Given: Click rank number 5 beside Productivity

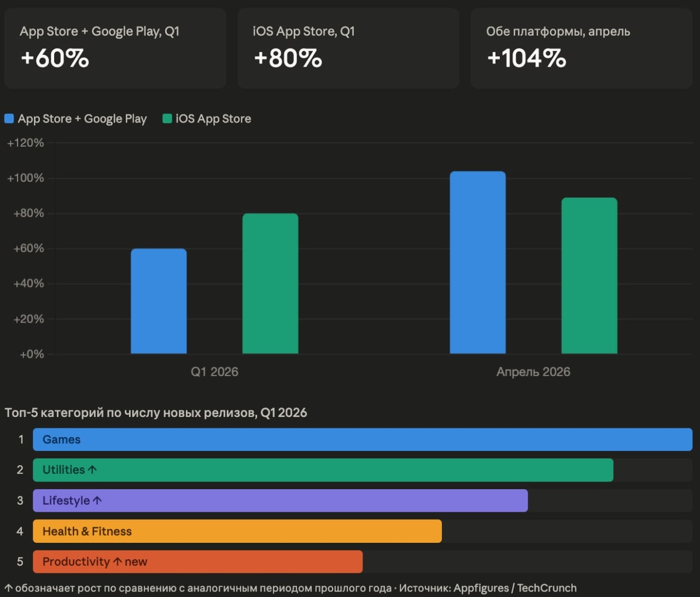Looking at the screenshot, I should (20, 561).
